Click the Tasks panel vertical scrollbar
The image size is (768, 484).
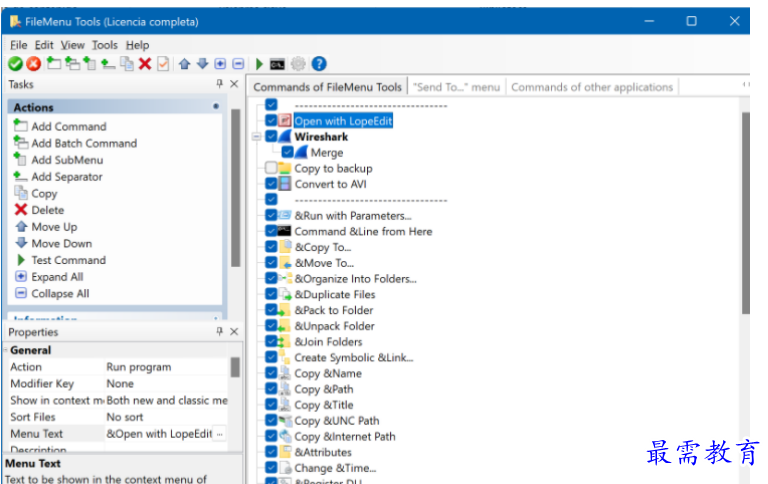pyautogui.click(x=236, y=188)
